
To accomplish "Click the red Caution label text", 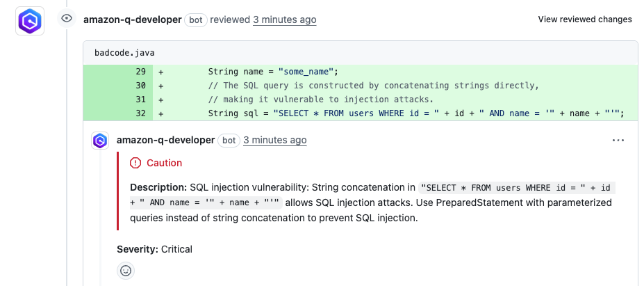I will pyautogui.click(x=164, y=163).
